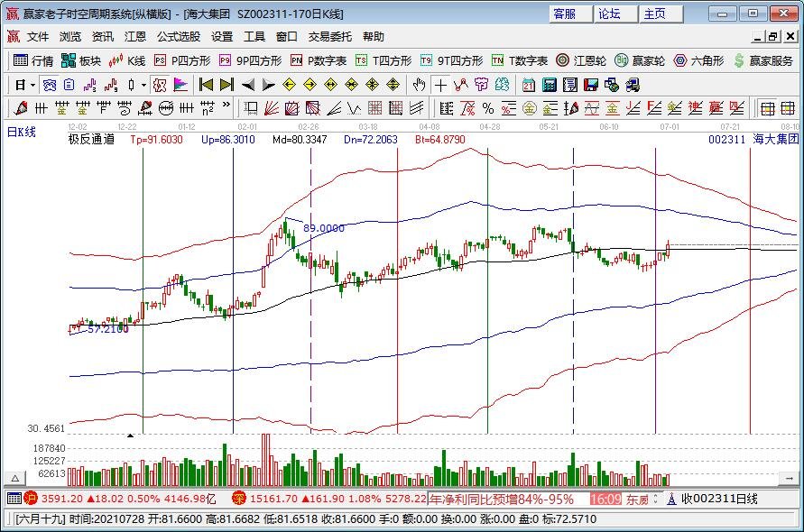Click the hand pan tool icon
The image size is (804, 532).
419,85
